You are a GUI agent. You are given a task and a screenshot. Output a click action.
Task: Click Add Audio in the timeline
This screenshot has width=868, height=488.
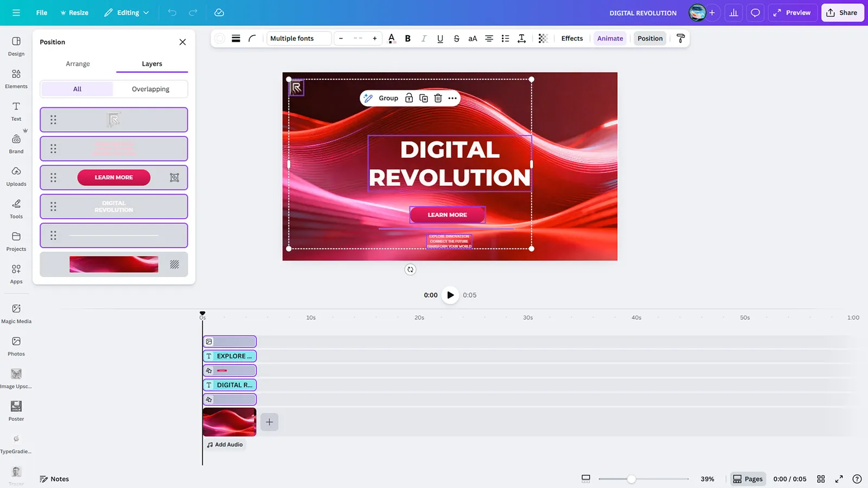pos(225,445)
